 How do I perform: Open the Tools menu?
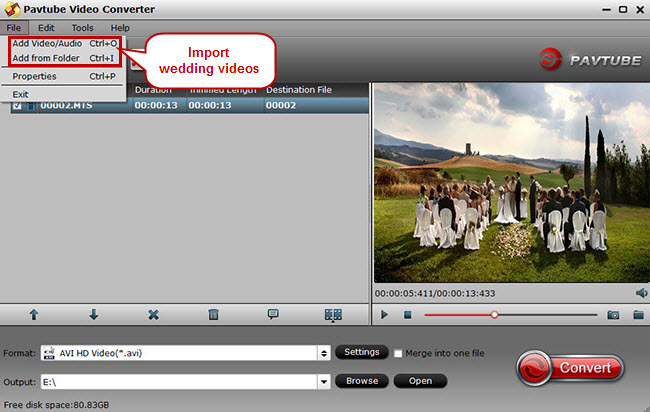tap(82, 28)
